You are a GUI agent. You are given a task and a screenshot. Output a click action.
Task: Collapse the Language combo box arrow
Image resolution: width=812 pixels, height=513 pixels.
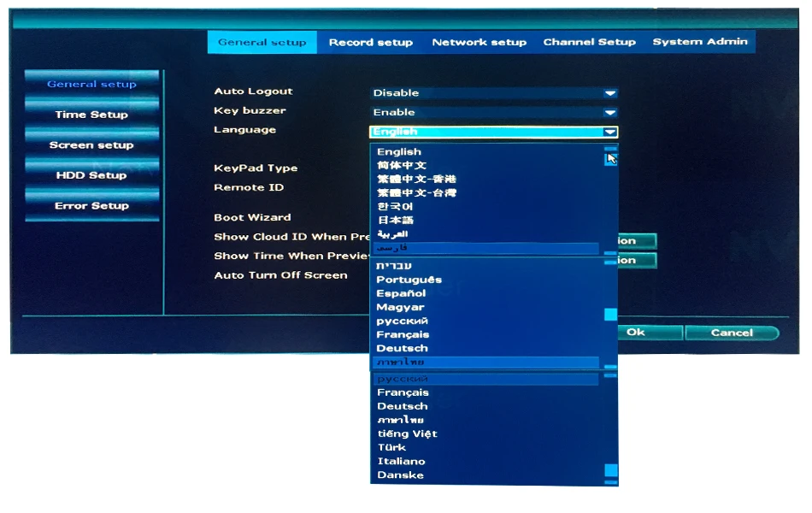pos(610,133)
